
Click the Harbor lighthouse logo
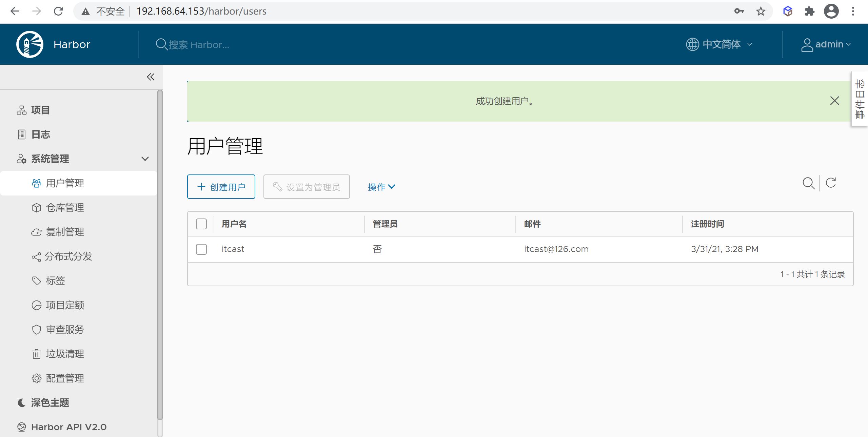pos(29,44)
